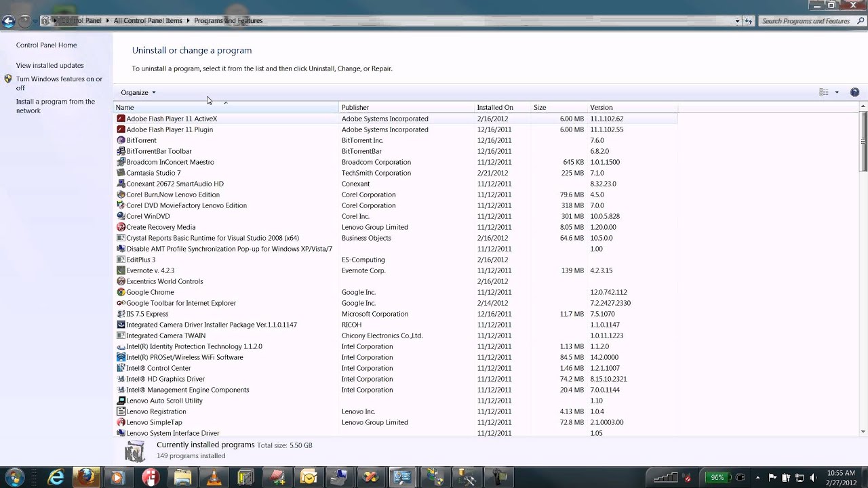Select the Disable AMT Profile Synchronization entry
The height and width of the screenshot is (488, 868).
click(x=395, y=249)
